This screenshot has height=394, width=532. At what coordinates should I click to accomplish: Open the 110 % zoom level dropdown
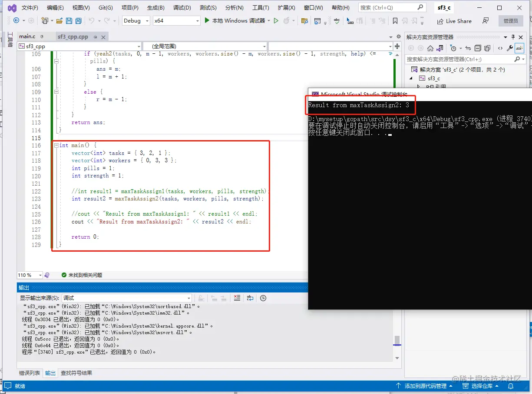click(x=30, y=275)
